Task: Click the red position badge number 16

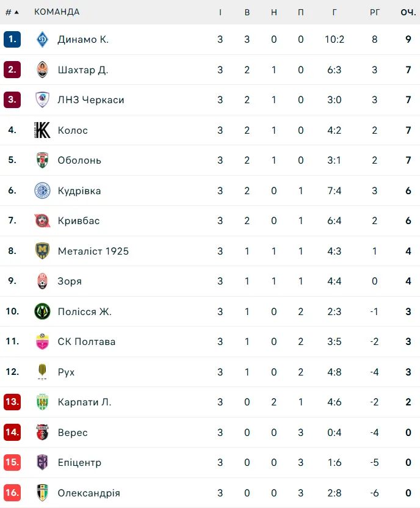Action: (x=12, y=493)
